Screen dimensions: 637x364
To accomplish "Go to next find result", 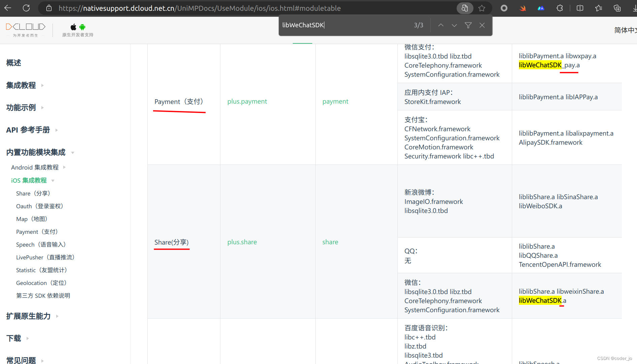I will 454,25.
